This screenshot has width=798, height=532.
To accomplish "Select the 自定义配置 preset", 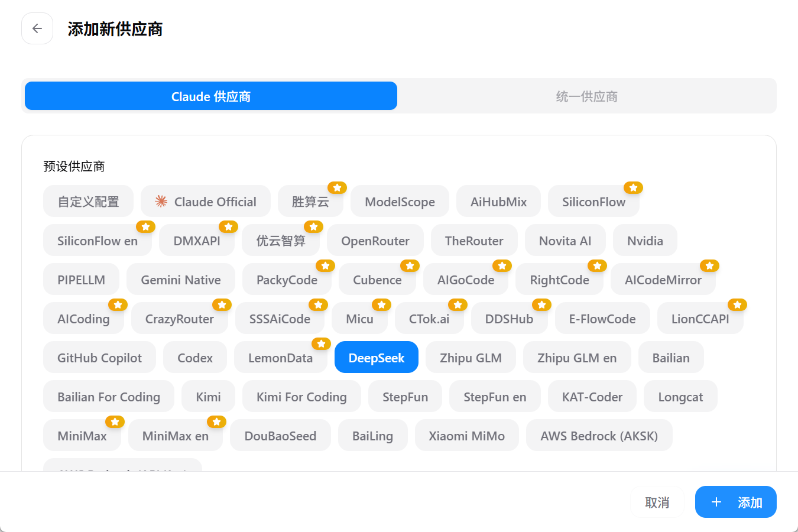I will click(88, 202).
